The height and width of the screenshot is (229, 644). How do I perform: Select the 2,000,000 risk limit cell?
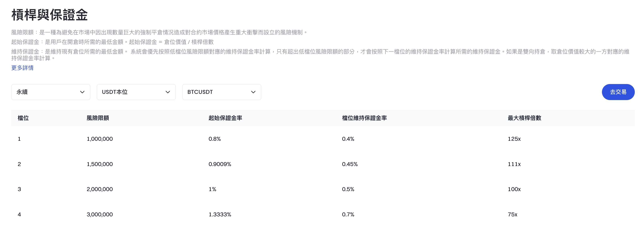coord(100,189)
